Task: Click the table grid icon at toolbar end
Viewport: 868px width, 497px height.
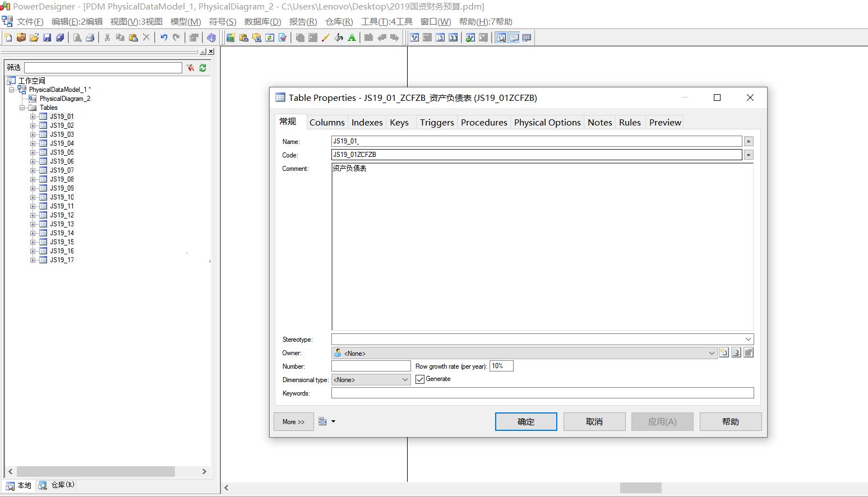Action: pyautogui.click(x=527, y=38)
